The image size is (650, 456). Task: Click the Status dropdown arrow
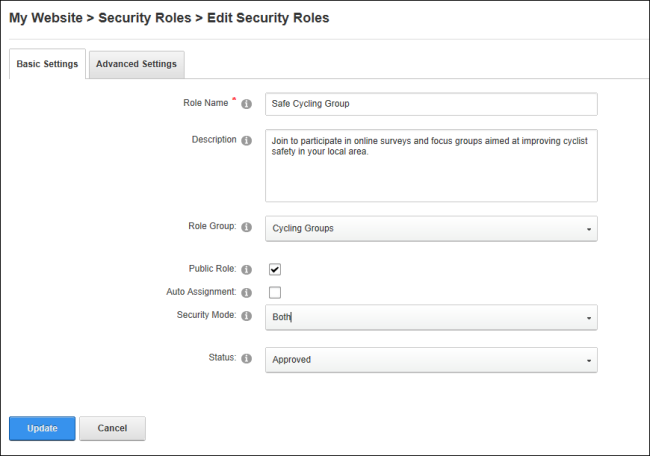point(589,361)
